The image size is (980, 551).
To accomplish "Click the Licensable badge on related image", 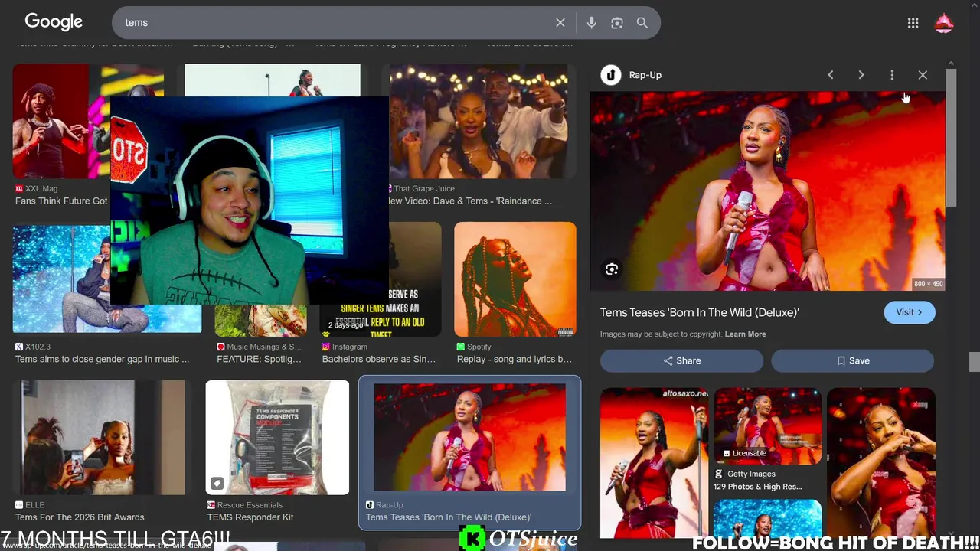I will [x=743, y=453].
